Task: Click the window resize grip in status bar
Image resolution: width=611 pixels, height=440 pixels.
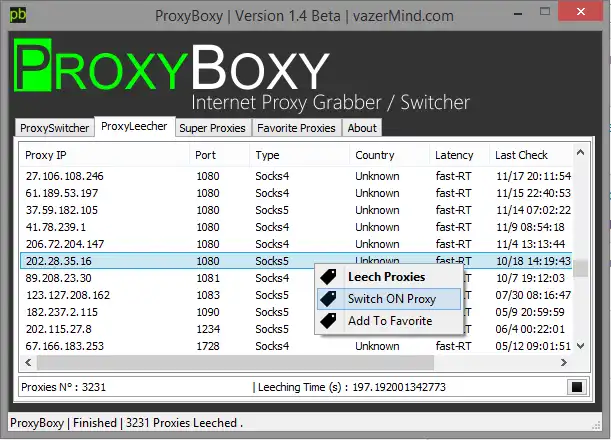Action: pos(596,426)
